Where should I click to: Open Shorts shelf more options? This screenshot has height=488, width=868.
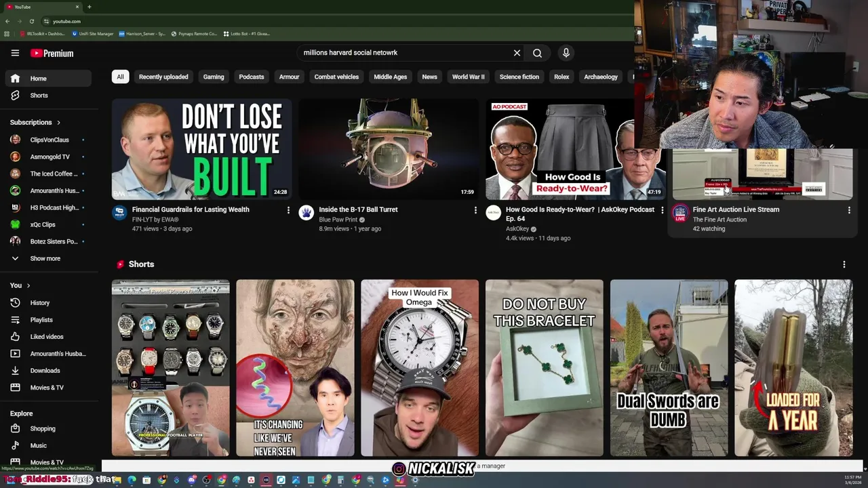pyautogui.click(x=844, y=264)
